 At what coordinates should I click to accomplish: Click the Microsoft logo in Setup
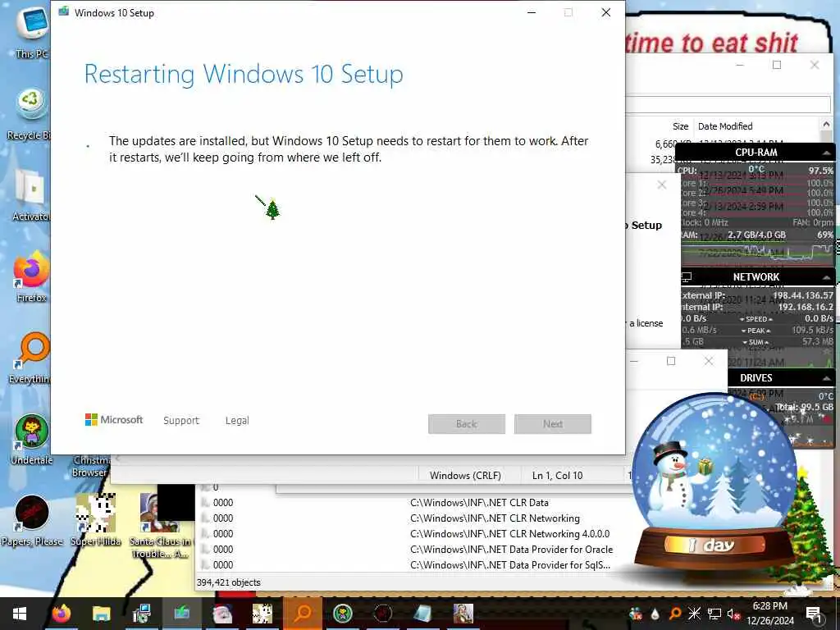click(113, 419)
